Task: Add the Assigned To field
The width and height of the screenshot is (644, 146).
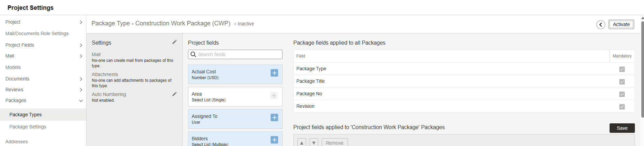Action: (274, 117)
